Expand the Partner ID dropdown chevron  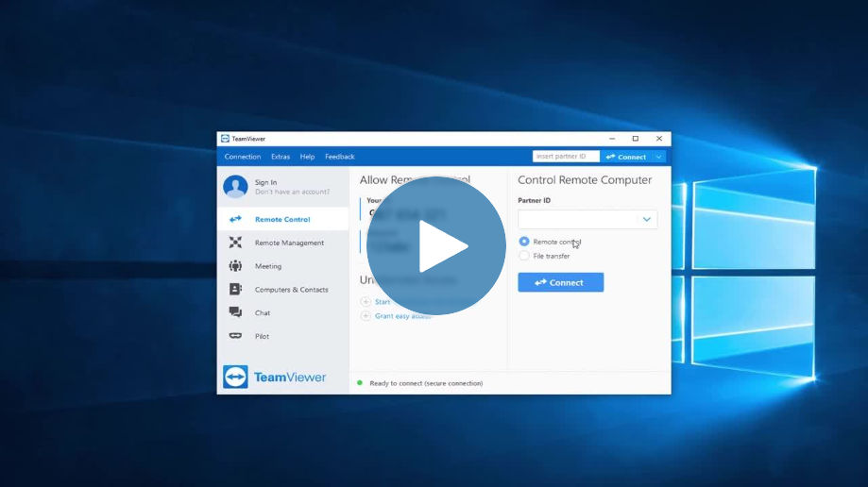pos(646,219)
